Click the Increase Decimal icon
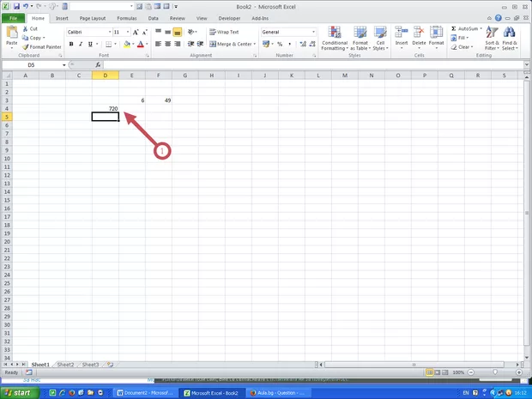The width and height of the screenshot is (532, 399). (x=303, y=44)
